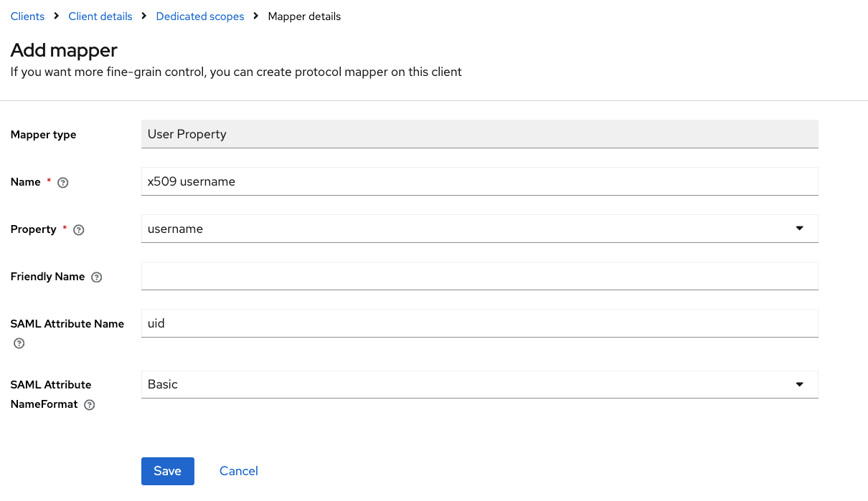Show help for SAML Attribute NameFormat

pyautogui.click(x=90, y=405)
